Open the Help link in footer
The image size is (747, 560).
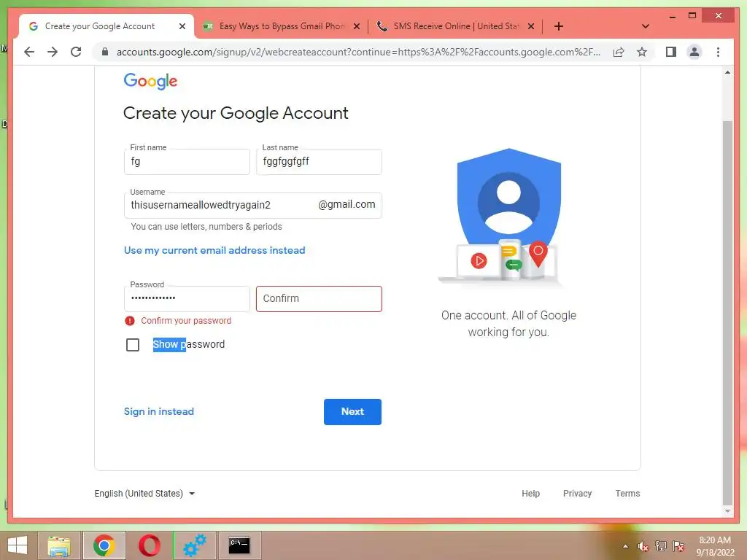coord(530,494)
